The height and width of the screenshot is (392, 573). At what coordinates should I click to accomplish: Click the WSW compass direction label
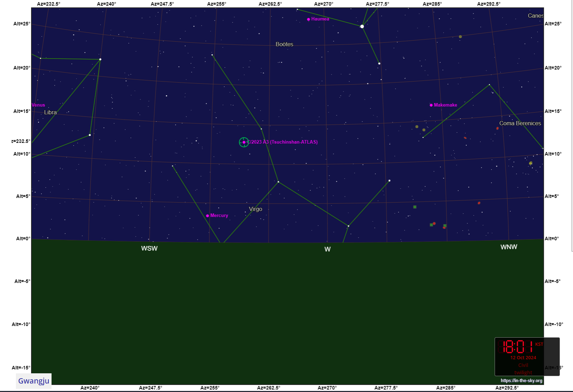[x=149, y=248]
